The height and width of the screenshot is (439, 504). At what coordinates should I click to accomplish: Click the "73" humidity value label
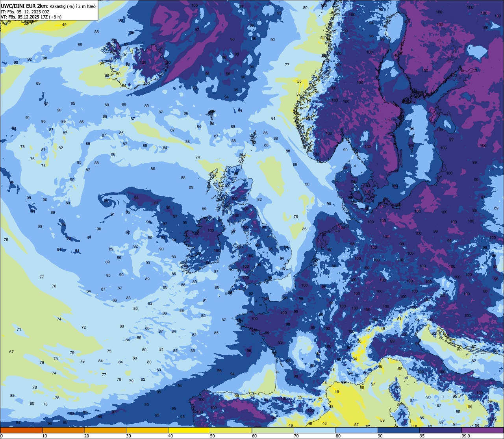click(43, 165)
